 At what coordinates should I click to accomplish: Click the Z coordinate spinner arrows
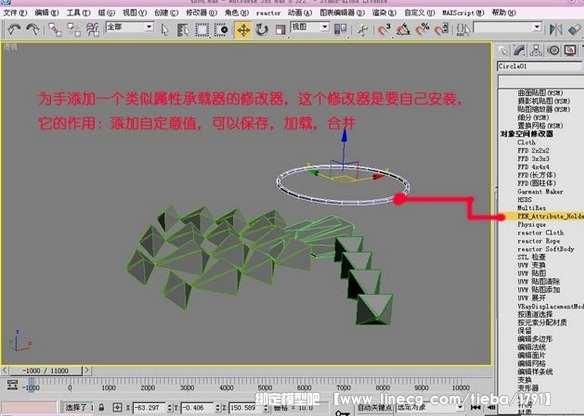[x=266, y=407]
